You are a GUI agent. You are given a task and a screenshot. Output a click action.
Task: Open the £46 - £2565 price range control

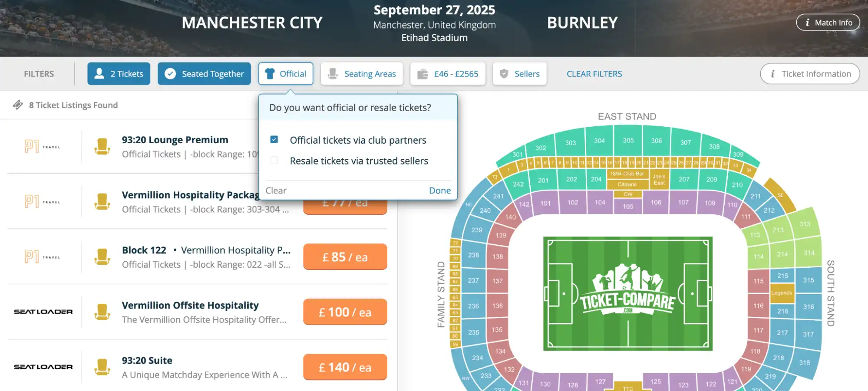(448, 73)
